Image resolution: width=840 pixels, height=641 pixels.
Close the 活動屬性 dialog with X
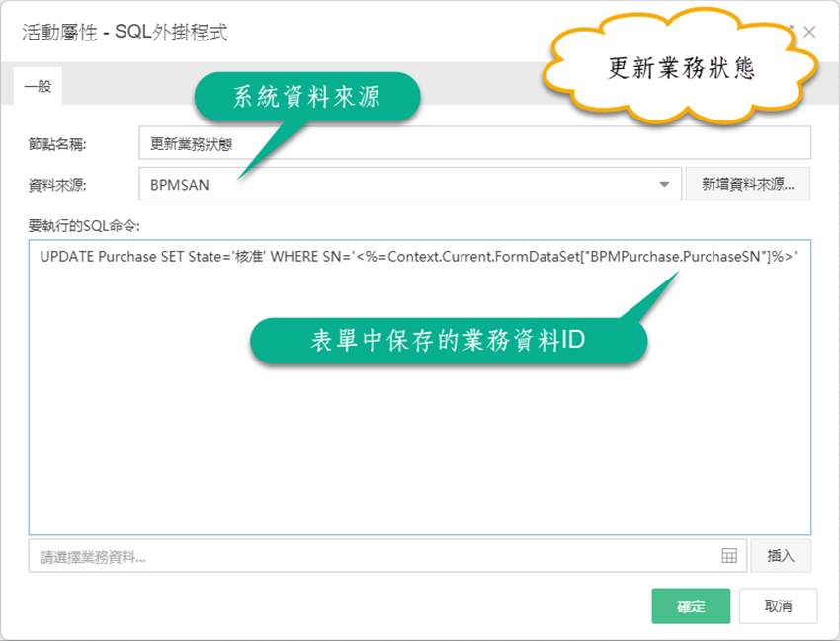(809, 33)
